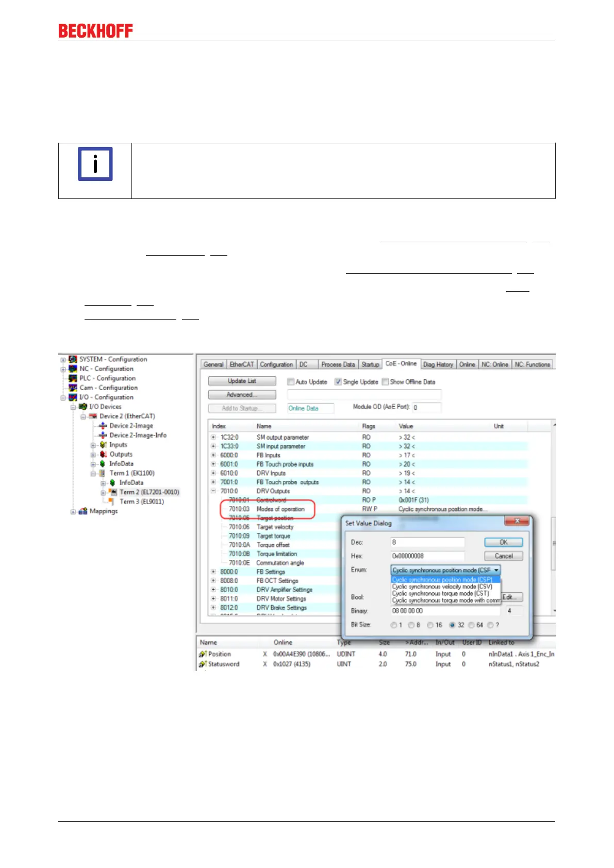Click the NC - Configuration icon
The height and width of the screenshot is (868, 614).
73,369
